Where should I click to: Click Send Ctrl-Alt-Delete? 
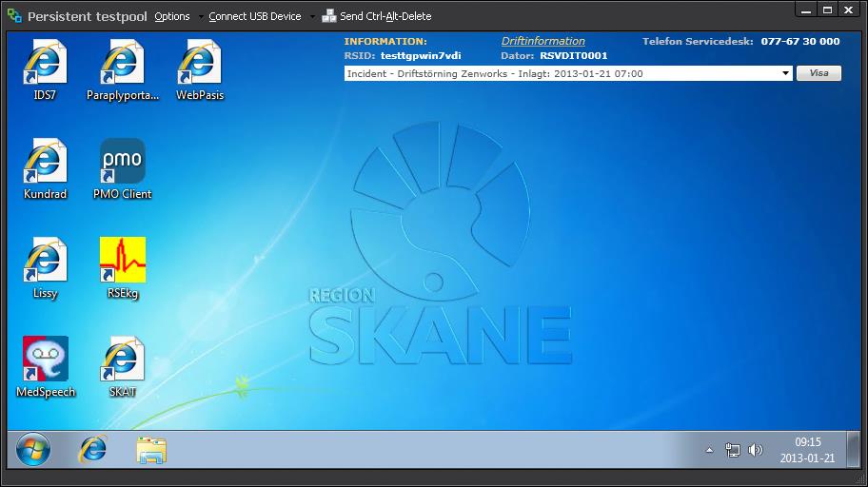tap(377, 16)
